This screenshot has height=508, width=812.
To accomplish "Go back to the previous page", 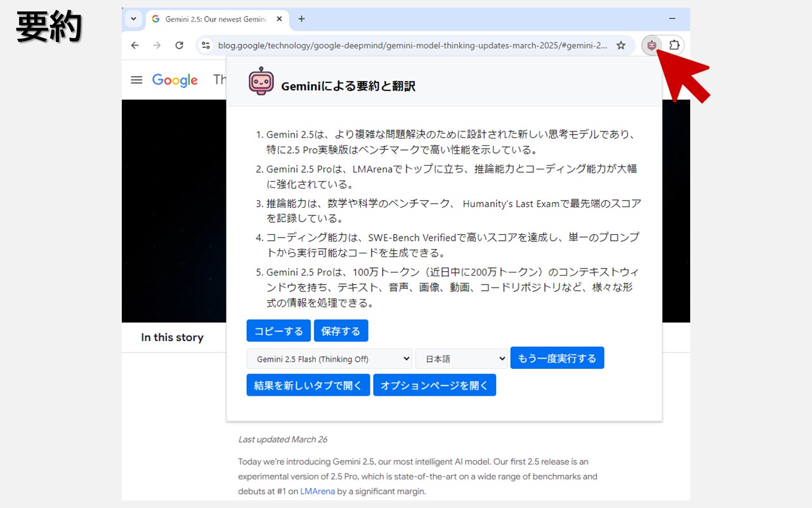I will click(134, 45).
